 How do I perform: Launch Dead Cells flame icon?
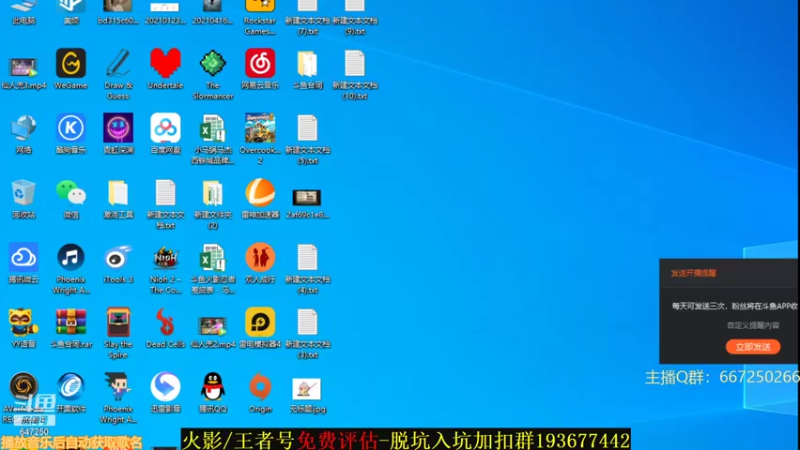tap(165, 322)
